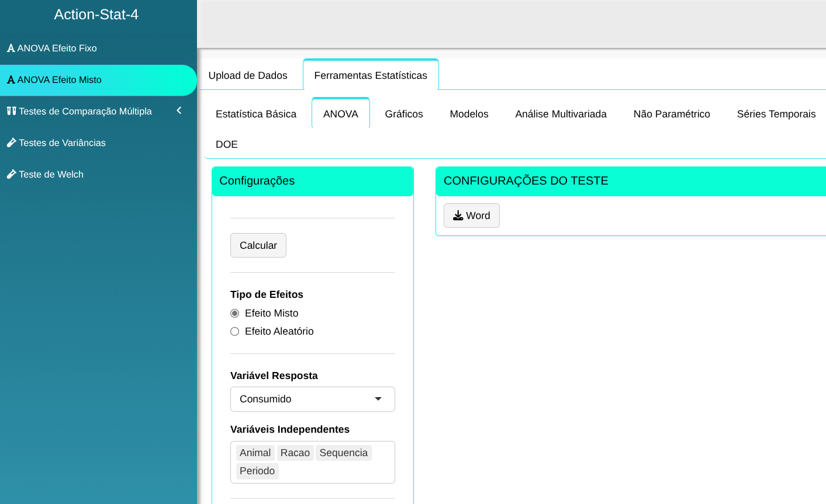Click the font icon beside ANOVA Efeito Fixo
Image resolution: width=826 pixels, height=504 pixels.
[x=11, y=48]
